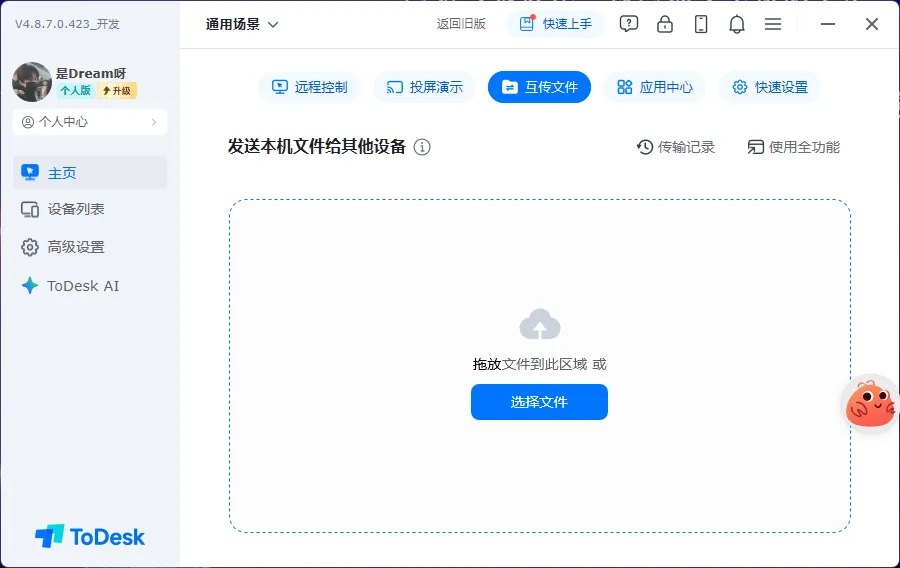
Task: Open the mobile device icon
Action: point(701,24)
